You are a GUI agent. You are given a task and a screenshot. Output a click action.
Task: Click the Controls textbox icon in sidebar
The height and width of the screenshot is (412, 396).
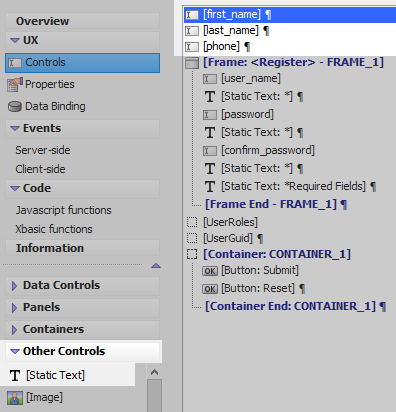pyautogui.click(x=15, y=63)
